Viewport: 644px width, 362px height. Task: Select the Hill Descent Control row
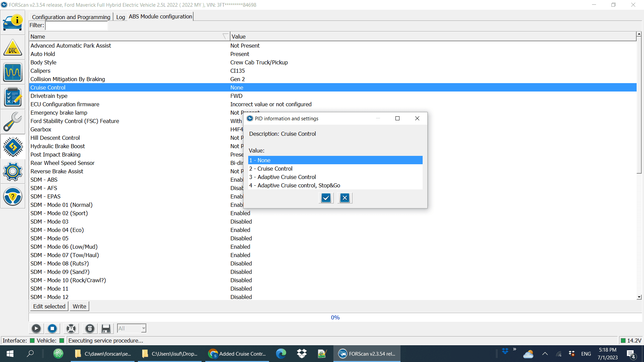coord(136,138)
